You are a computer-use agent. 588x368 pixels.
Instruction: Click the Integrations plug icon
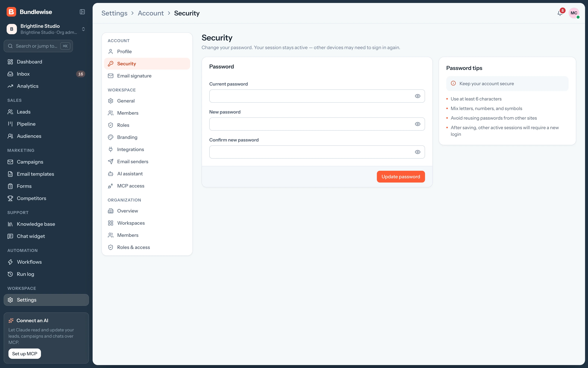tap(111, 149)
